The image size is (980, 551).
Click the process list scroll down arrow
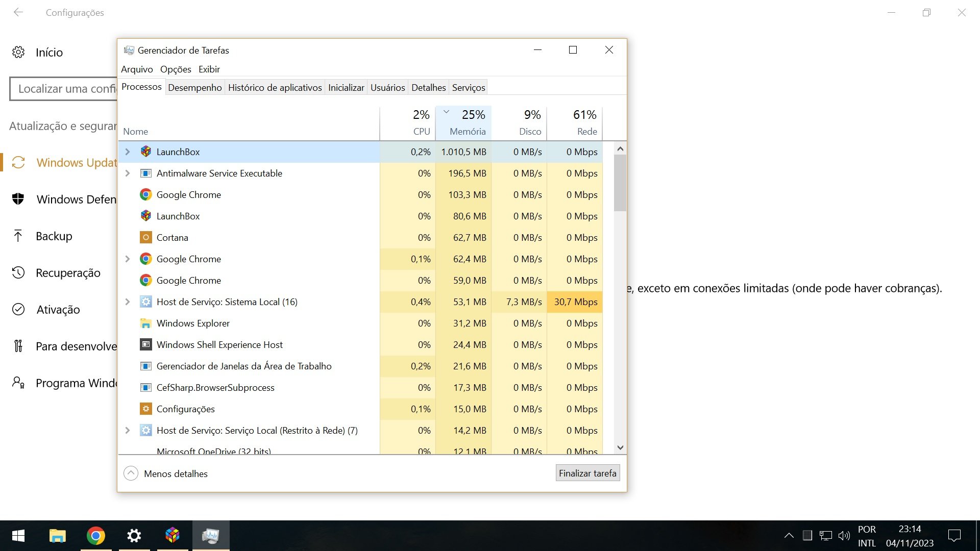pyautogui.click(x=620, y=447)
